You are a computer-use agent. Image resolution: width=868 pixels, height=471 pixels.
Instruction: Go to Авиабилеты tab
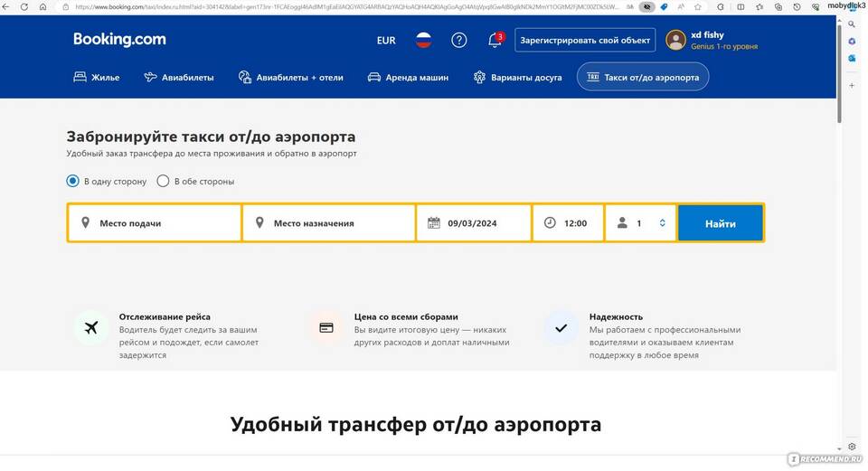click(x=179, y=77)
